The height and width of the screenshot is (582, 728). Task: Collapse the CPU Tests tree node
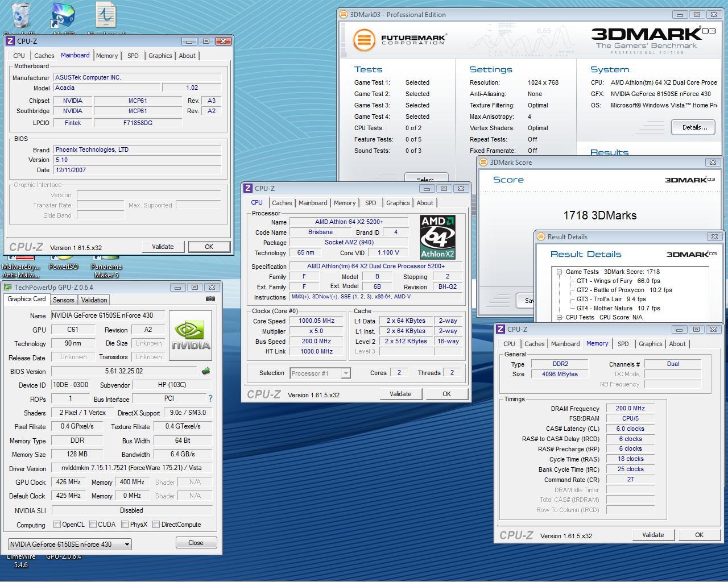coord(560,317)
